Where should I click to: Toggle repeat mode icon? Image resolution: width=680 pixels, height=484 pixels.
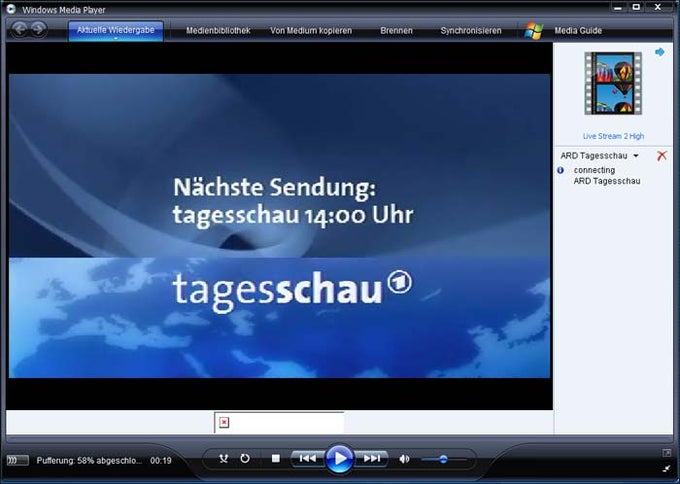click(x=245, y=458)
